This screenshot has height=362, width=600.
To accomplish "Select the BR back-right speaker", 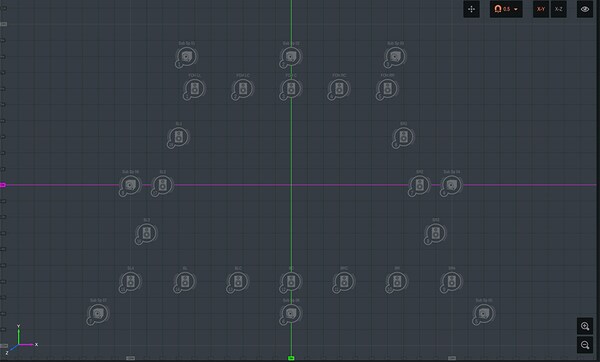I will (397, 282).
